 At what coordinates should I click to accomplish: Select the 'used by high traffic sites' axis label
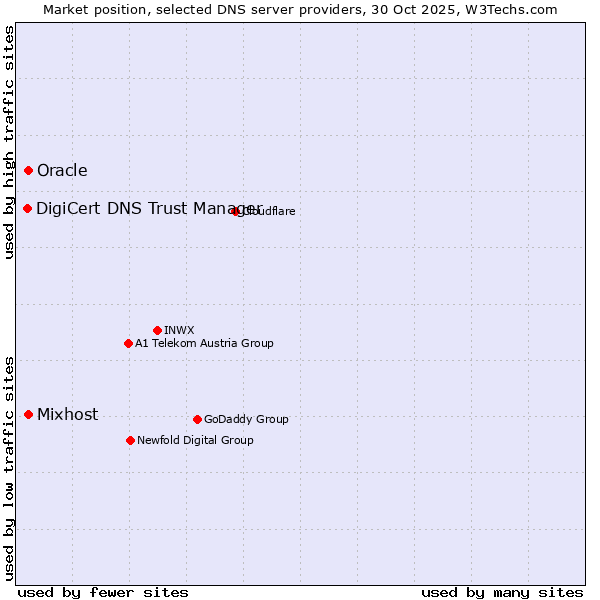[9, 142]
